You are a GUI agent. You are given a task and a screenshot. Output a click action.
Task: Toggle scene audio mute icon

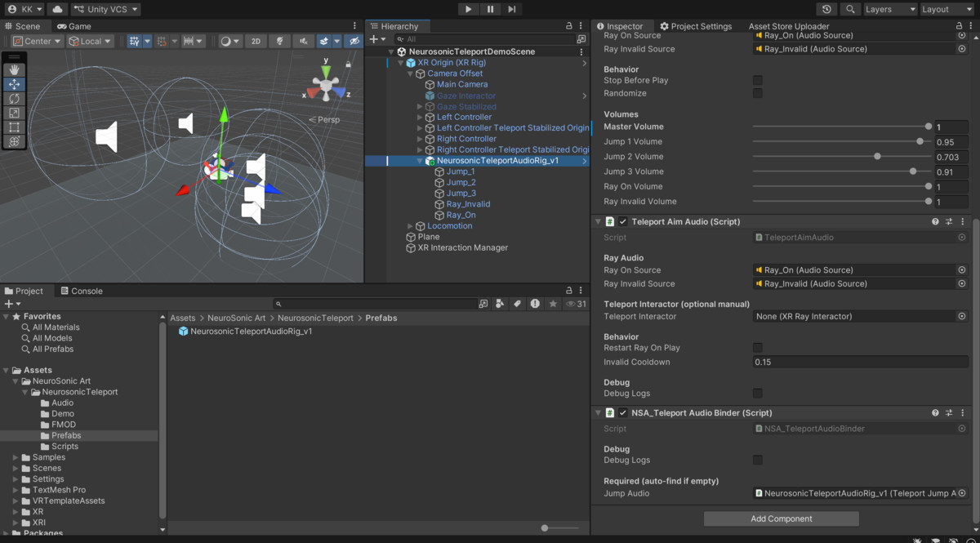point(305,41)
